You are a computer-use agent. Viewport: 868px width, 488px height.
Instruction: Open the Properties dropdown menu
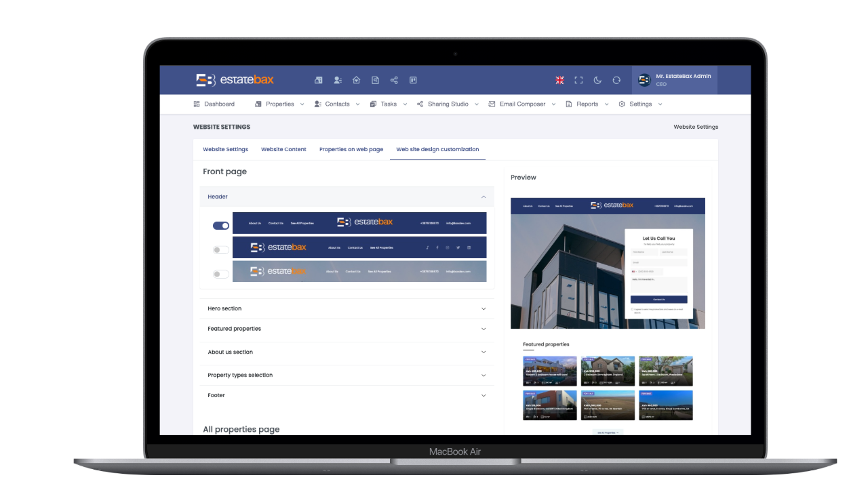pos(279,104)
